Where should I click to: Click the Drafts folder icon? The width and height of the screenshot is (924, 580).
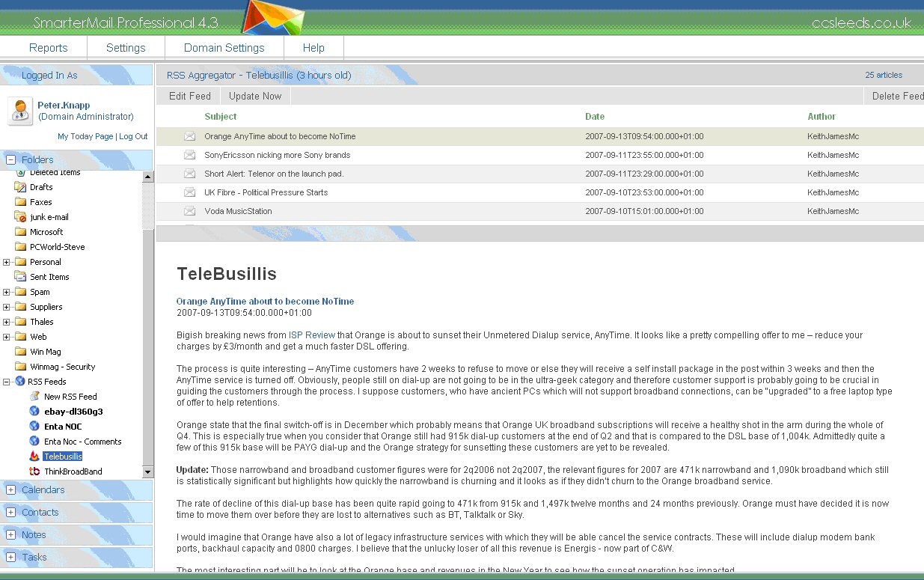20,187
